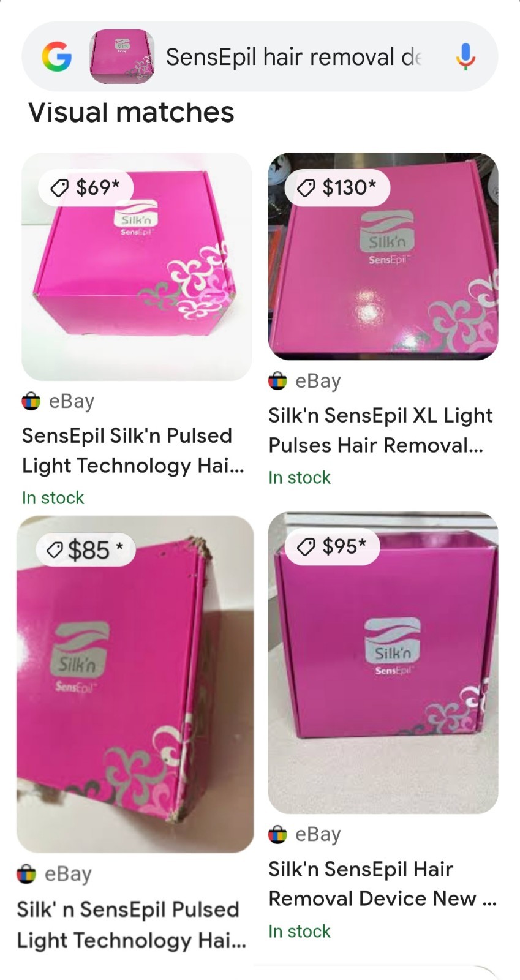
Task: Open the $69 pink Silk'n box image
Action: [137, 266]
